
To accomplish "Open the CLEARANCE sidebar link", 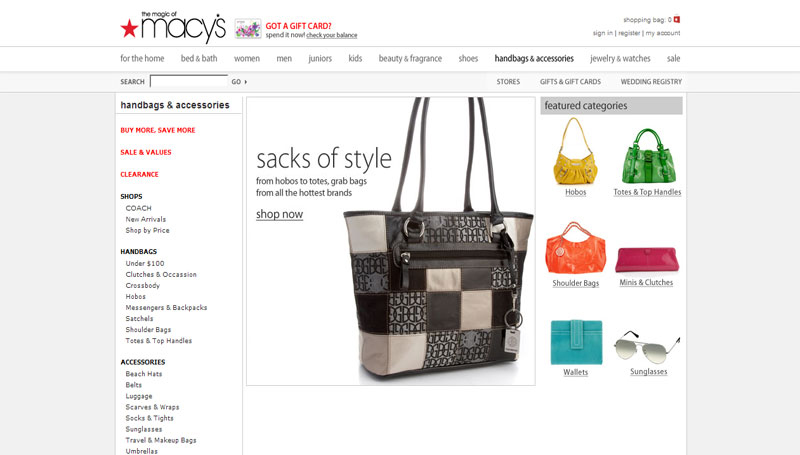I will (139, 174).
